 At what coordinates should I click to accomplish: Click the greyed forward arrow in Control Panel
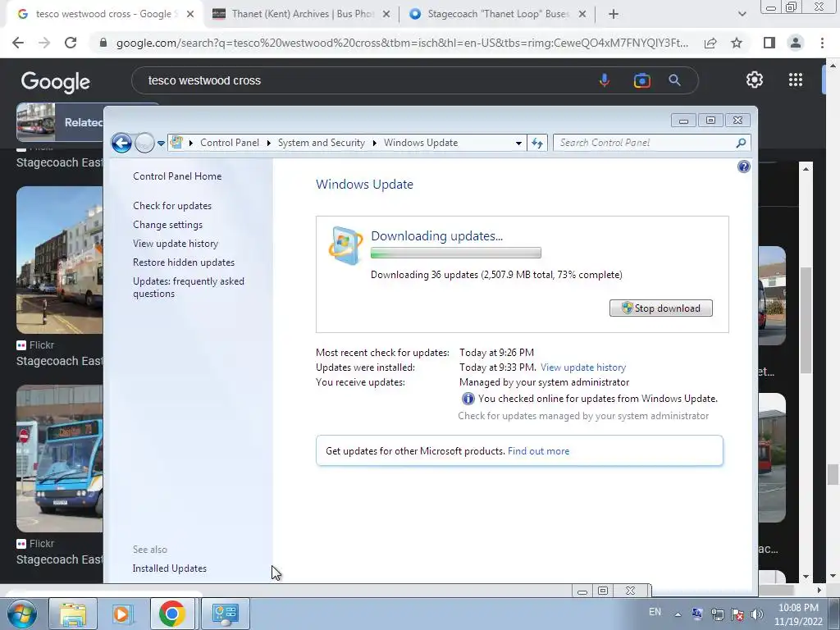(144, 143)
